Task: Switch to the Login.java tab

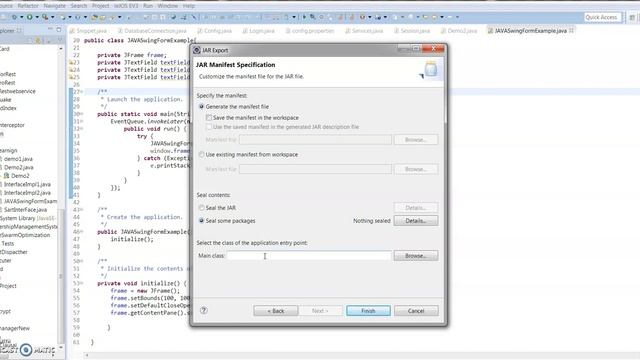Action: point(258,31)
